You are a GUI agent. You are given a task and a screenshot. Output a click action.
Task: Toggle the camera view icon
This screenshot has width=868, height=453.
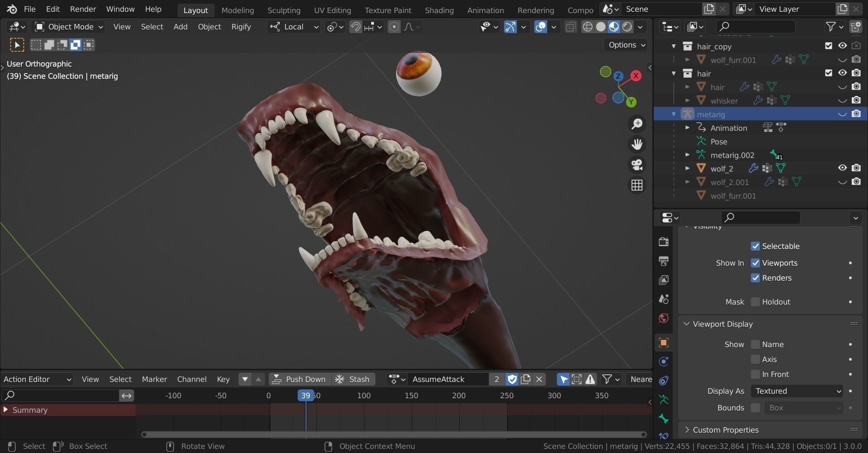(x=637, y=165)
